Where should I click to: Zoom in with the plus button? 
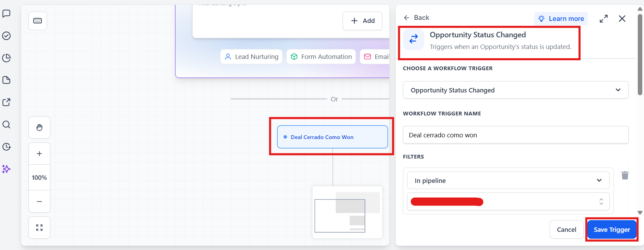[x=39, y=153]
